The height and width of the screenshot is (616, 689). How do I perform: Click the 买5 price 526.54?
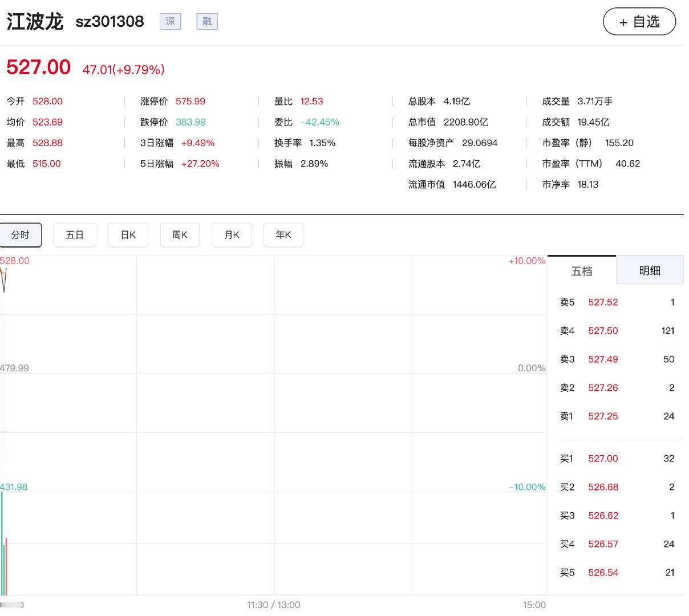[603, 573]
